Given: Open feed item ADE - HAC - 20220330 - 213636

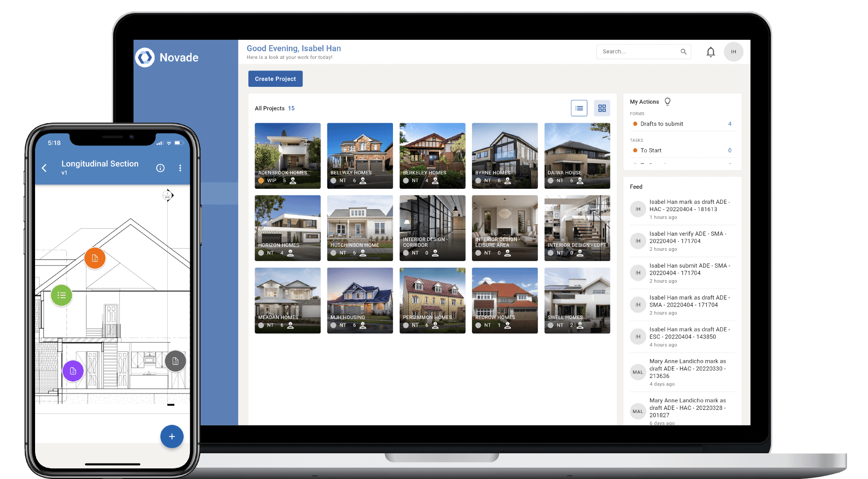Looking at the screenshot, I should tap(682, 372).
